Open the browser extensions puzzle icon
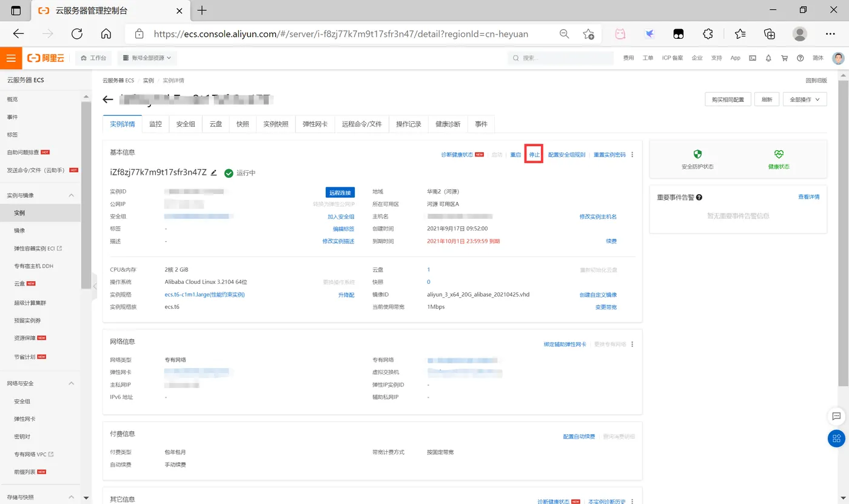Image resolution: width=849 pixels, height=504 pixels. pos(708,34)
